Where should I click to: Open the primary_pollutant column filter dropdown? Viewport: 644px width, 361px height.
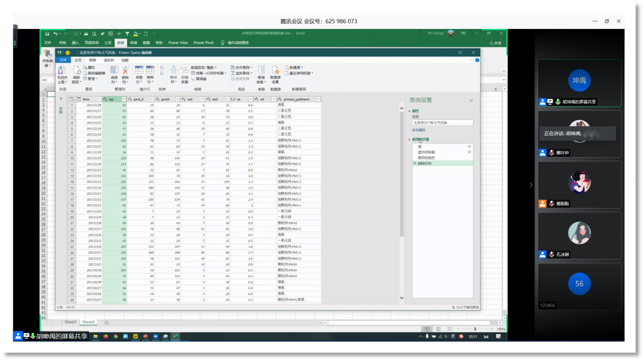pyautogui.click(x=318, y=99)
